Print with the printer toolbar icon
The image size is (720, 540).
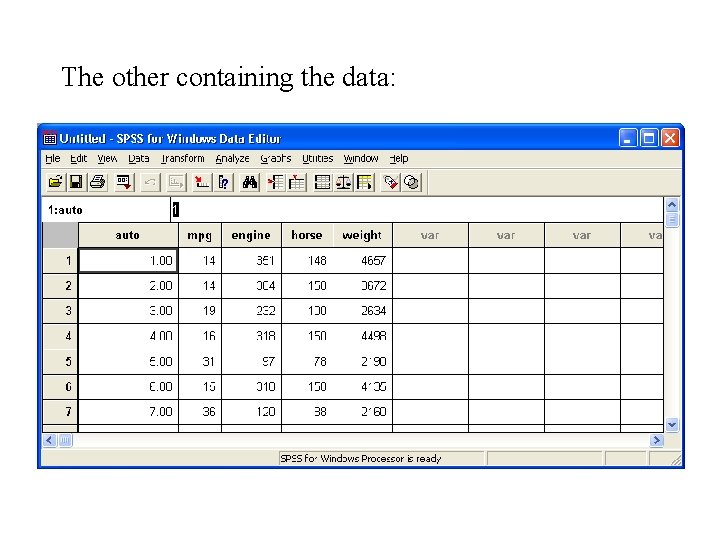tap(97, 182)
